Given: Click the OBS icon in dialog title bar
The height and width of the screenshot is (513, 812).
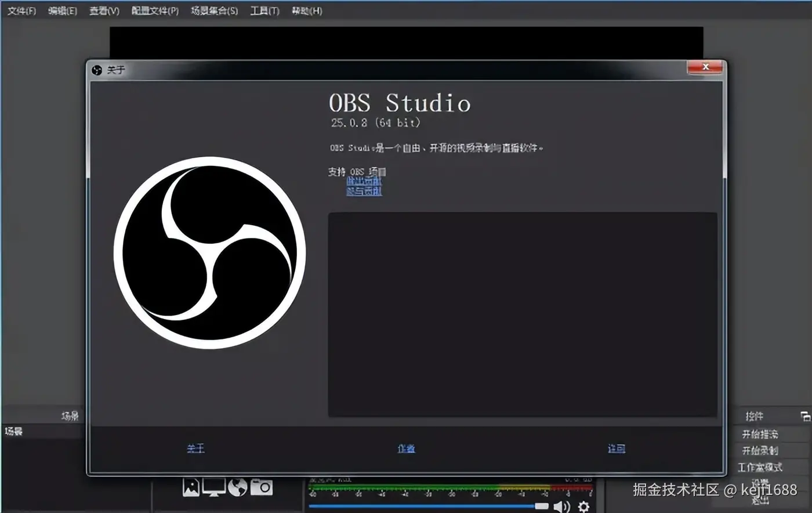Looking at the screenshot, I should pos(97,70).
